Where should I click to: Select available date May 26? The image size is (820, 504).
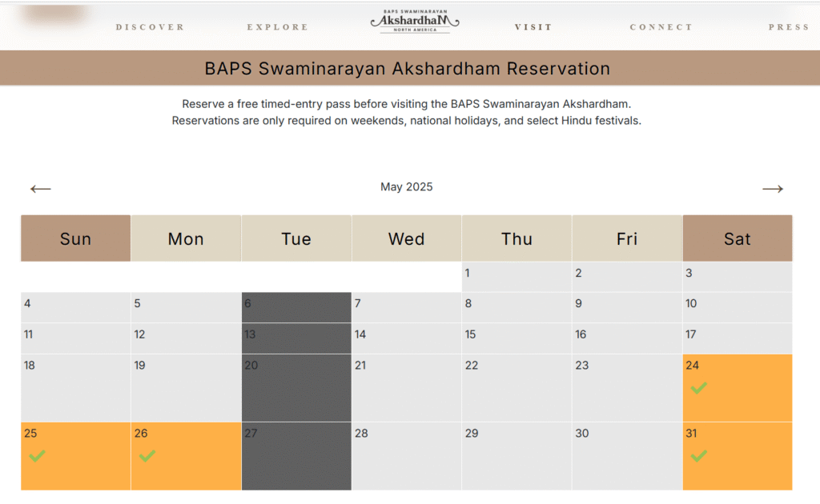186,456
